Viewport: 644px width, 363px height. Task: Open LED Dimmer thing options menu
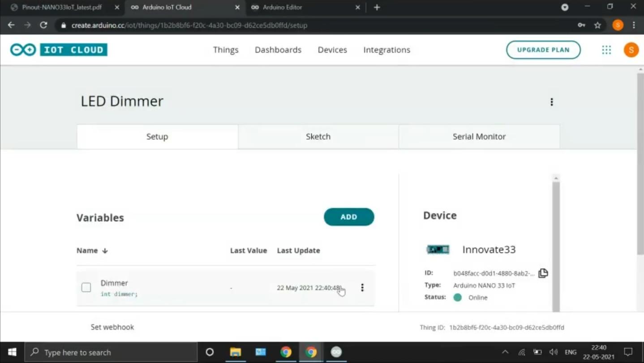point(552,102)
